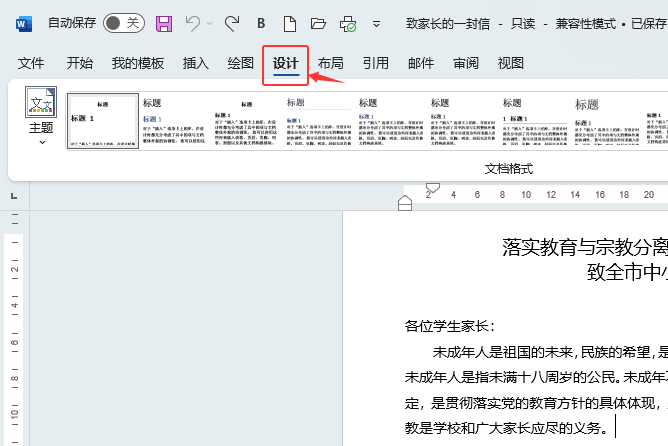Open the 文件 menu
Viewport: 668px width, 446px height.
coord(31,63)
